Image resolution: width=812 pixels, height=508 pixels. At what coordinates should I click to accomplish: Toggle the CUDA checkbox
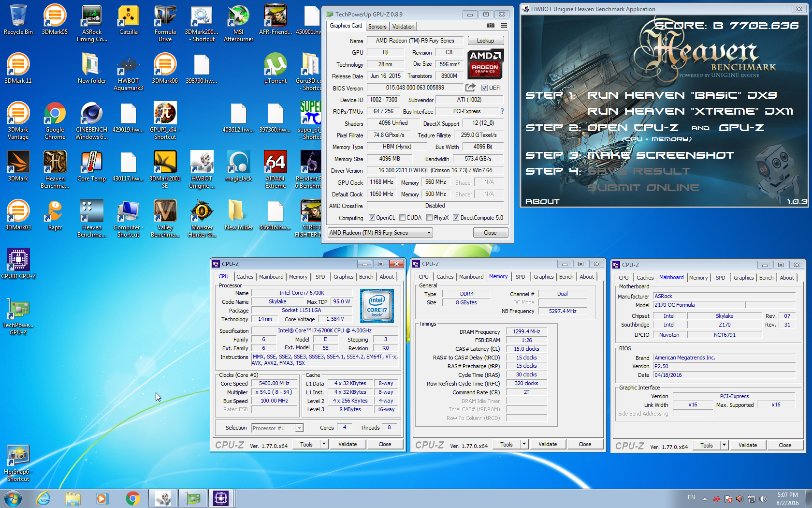pos(402,218)
